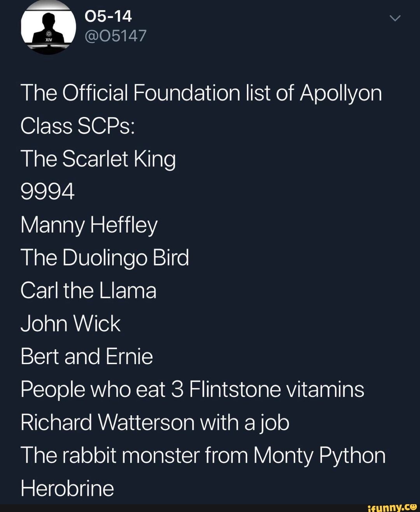The image size is (420, 512).
Task: Click the line reading 'The Scarlet King'
Action: (98, 159)
